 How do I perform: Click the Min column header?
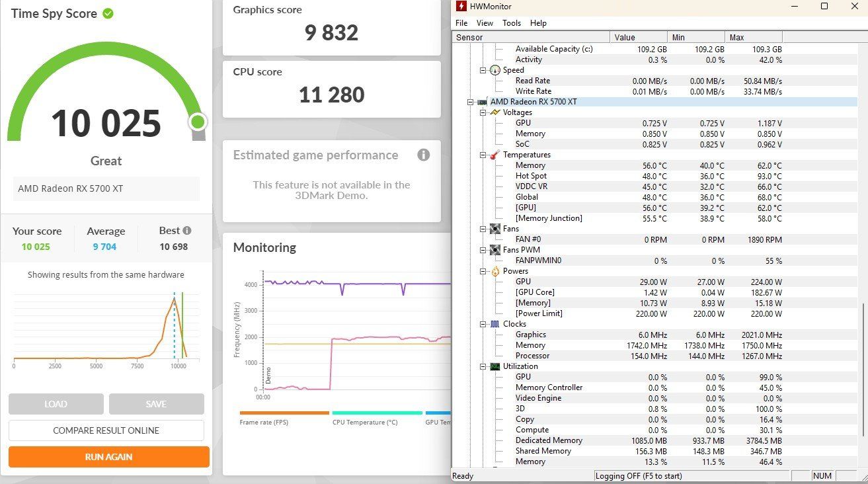[x=696, y=38]
